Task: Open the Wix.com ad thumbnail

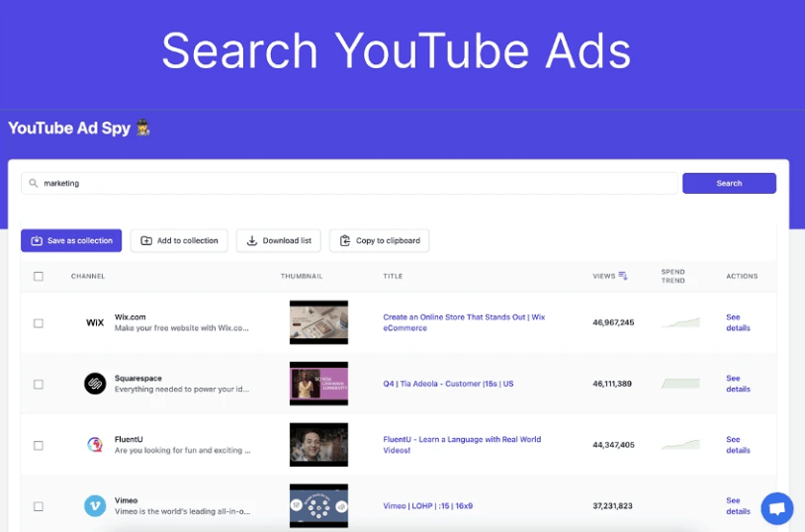Action: click(x=318, y=322)
